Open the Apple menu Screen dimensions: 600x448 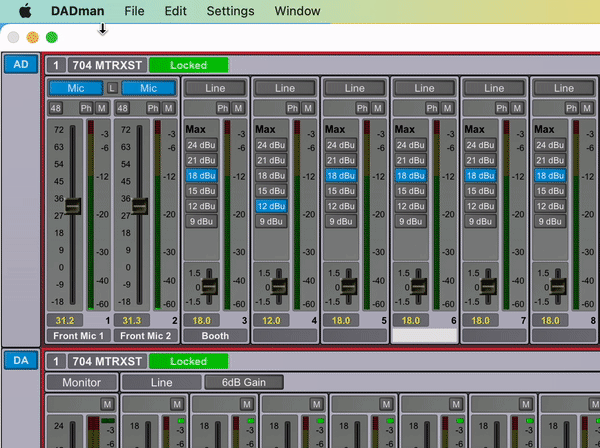[25, 11]
